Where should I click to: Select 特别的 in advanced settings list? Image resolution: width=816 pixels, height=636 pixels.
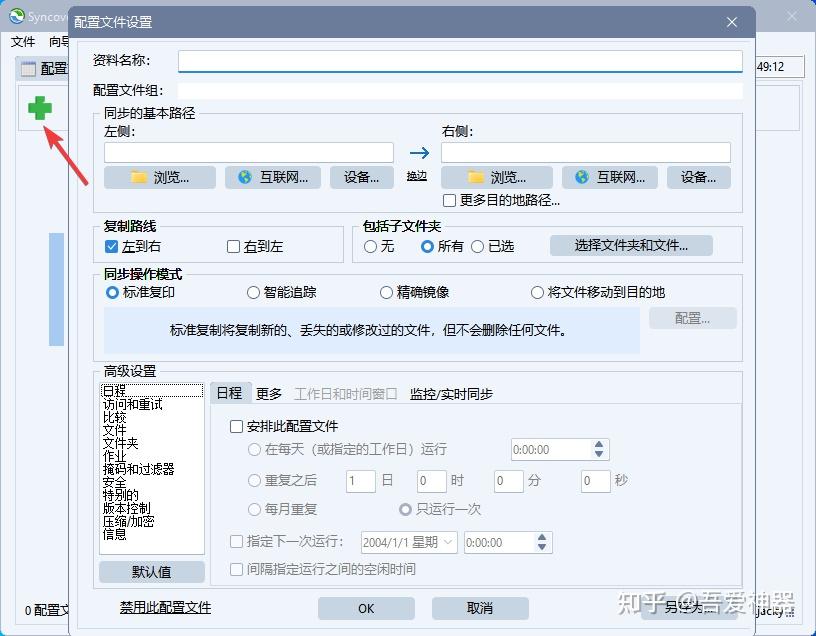pyautogui.click(x=120, y=495)
